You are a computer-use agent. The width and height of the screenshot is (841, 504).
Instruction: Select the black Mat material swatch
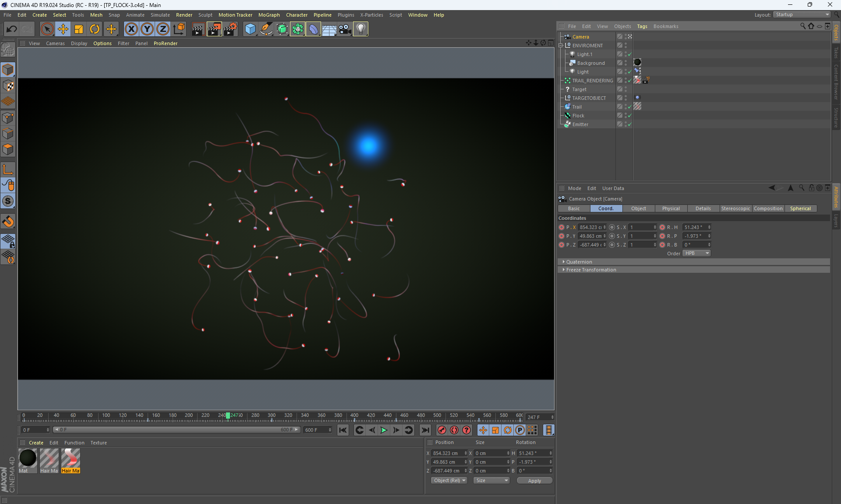(28, 458)
